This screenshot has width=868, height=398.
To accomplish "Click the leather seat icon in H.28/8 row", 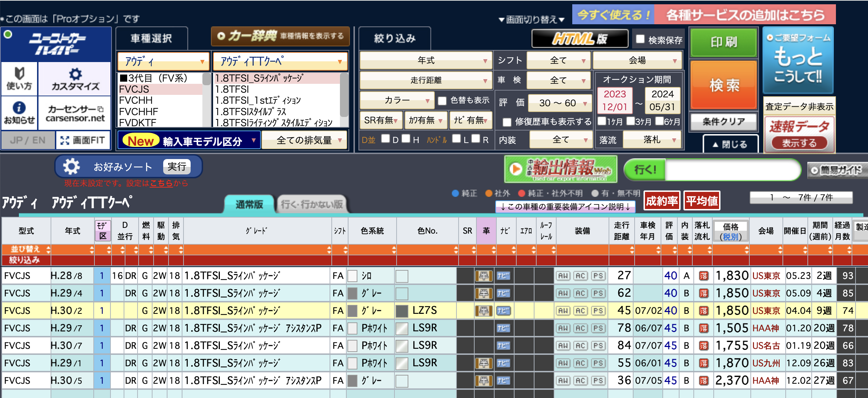I will click(x=484, y=276).
